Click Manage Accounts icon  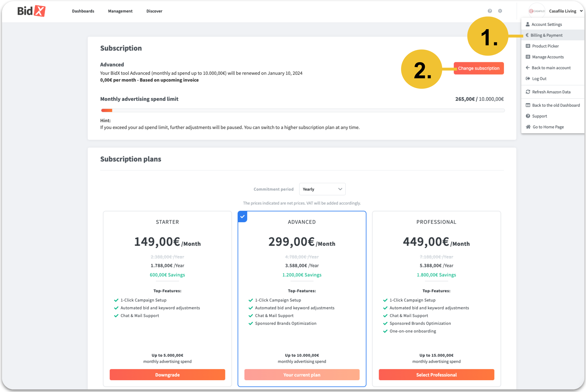(528, 57)
